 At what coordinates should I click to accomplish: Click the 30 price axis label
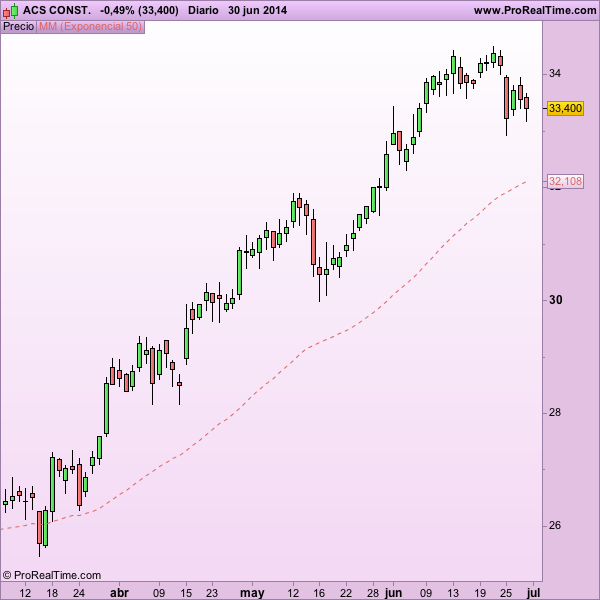[x=556, y=300]
